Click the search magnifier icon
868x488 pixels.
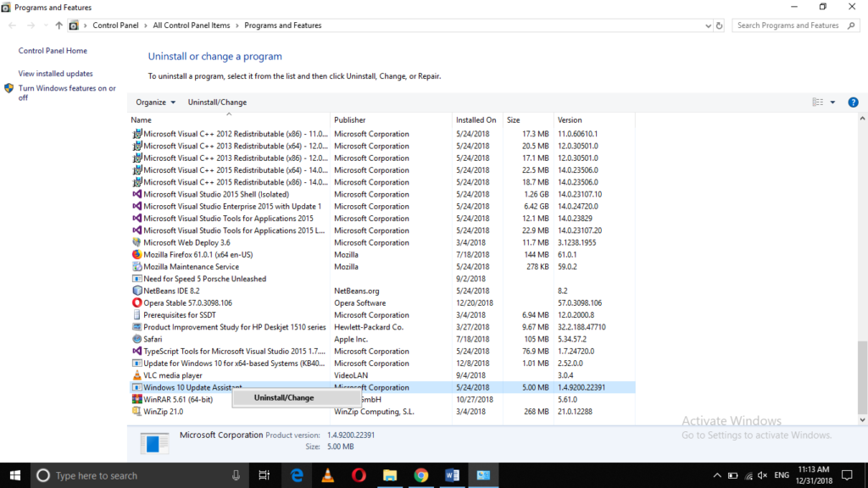tap(851, 25)
